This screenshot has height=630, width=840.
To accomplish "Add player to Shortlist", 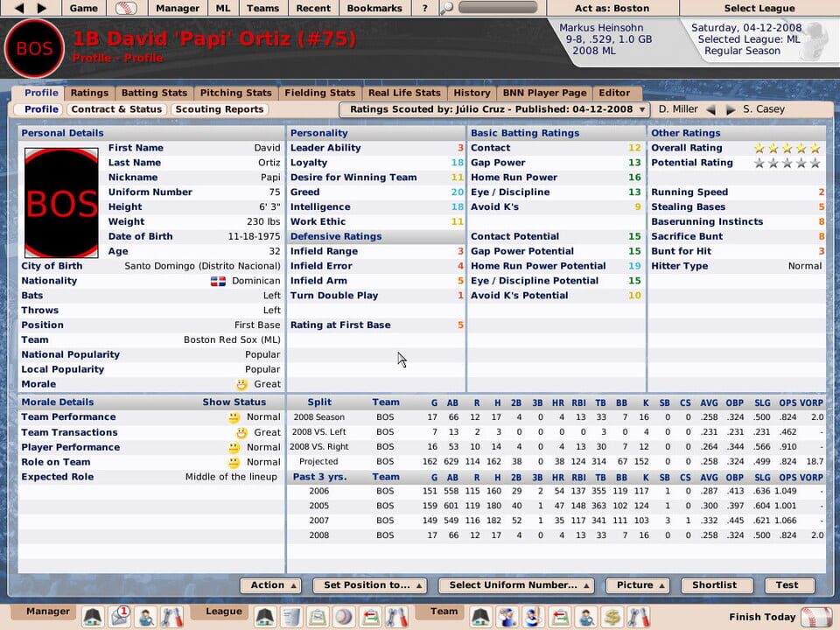I will point(717,585).
